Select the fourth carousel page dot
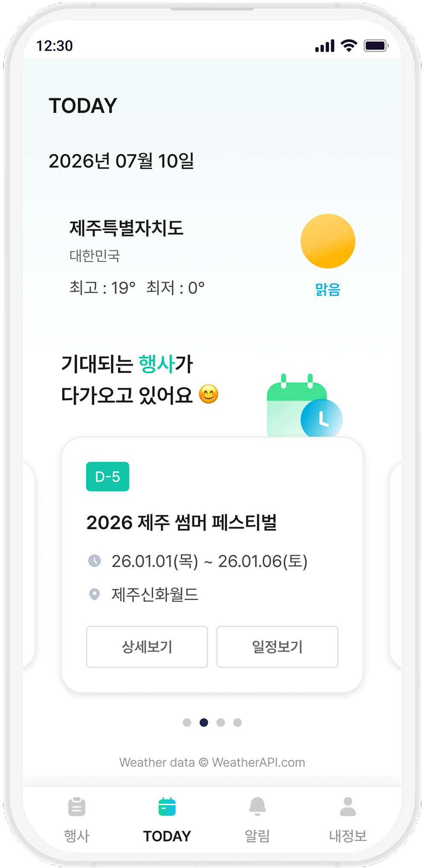This screenshot has height=868, width=422. tap(237, 722)
